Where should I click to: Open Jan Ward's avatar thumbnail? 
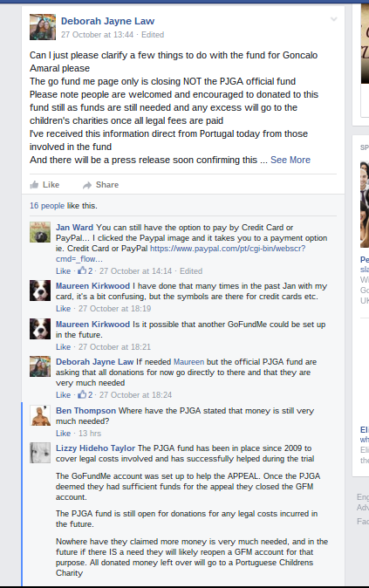point(40,233)
